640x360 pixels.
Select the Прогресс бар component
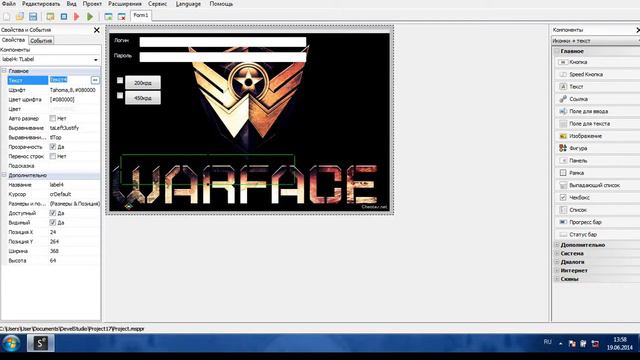tap(597, 222)
